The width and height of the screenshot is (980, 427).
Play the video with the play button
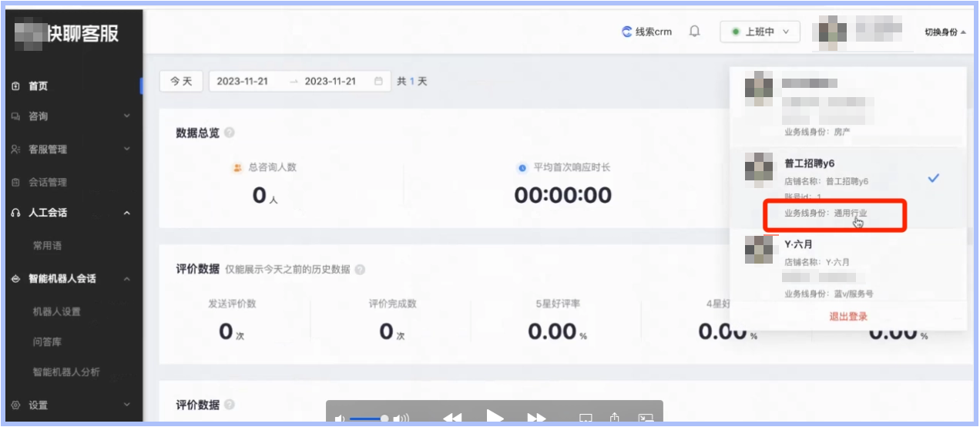click(x=495, y=418)
